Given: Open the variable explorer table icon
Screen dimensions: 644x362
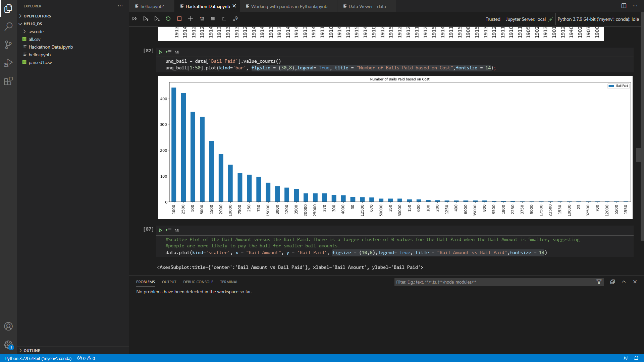Looking at the screenshot, I should click(x=213, y=19).
